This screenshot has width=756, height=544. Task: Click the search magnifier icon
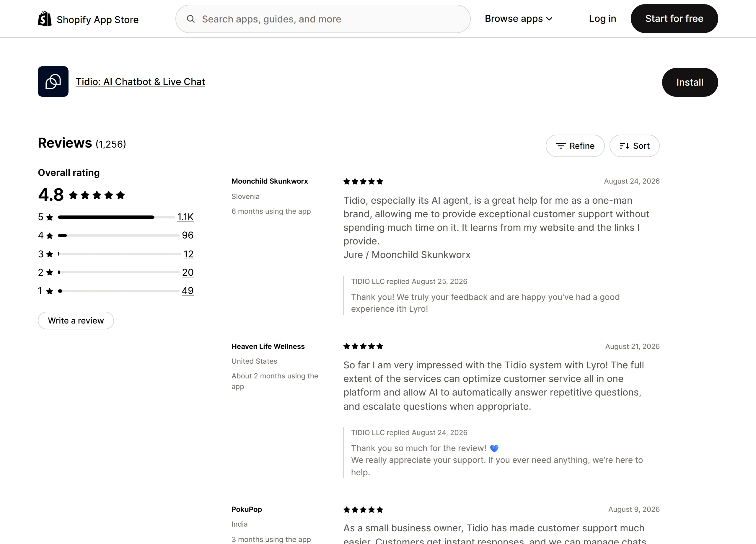(191, 19)
